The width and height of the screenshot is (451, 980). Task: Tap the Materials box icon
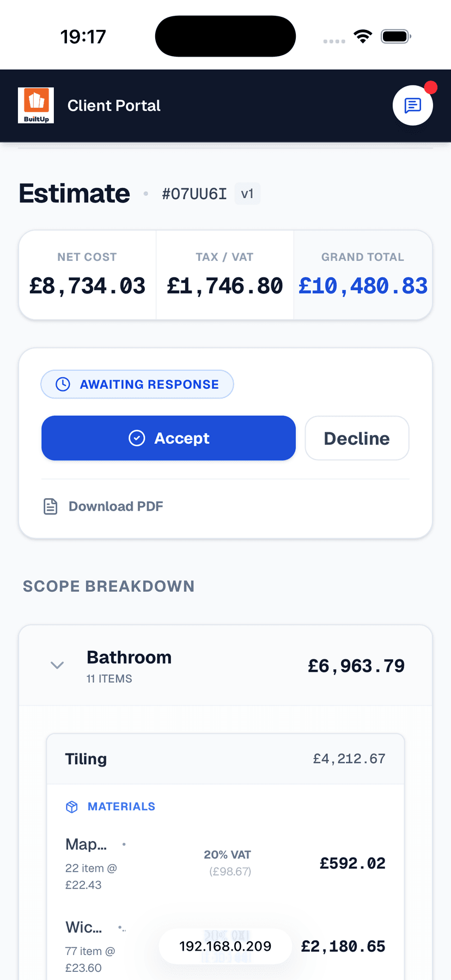[72, 807]
